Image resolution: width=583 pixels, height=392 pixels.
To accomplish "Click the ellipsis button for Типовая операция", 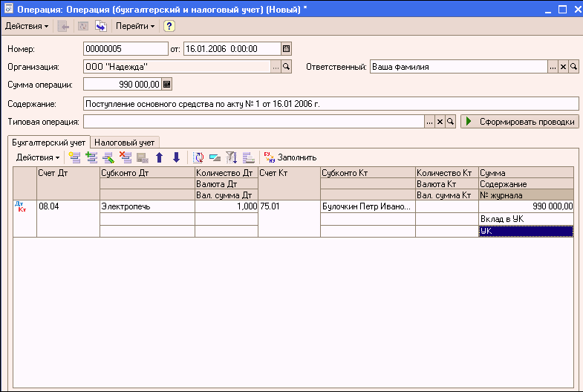I will (x=429, y=121).
